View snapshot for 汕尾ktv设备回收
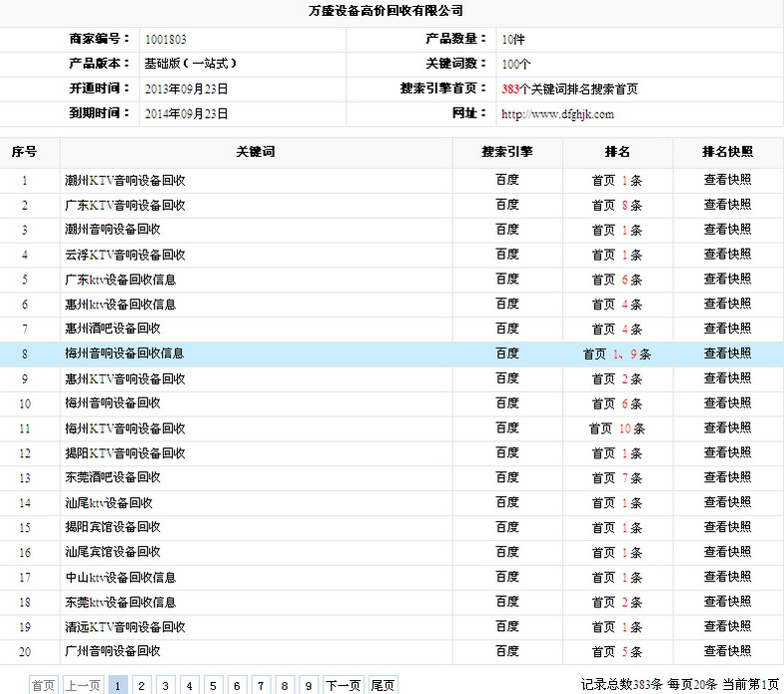Screen dimensions: 784x694 [x=727, y=502]
